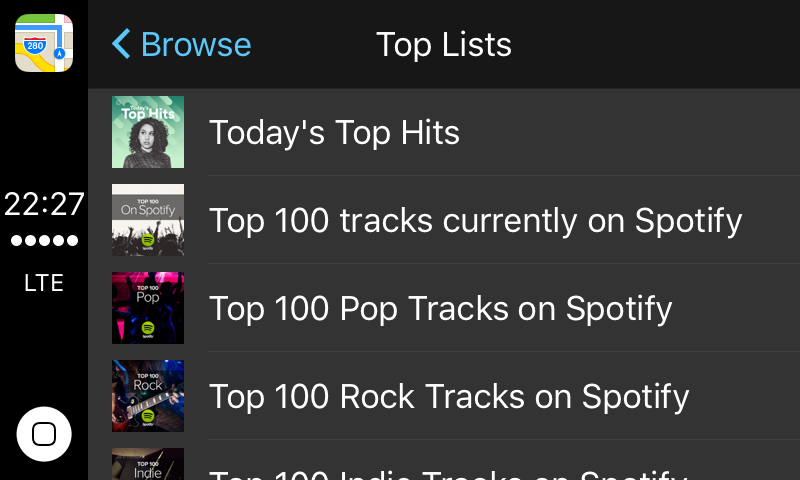Tap the blue back chevron arrow

(121, 44)
